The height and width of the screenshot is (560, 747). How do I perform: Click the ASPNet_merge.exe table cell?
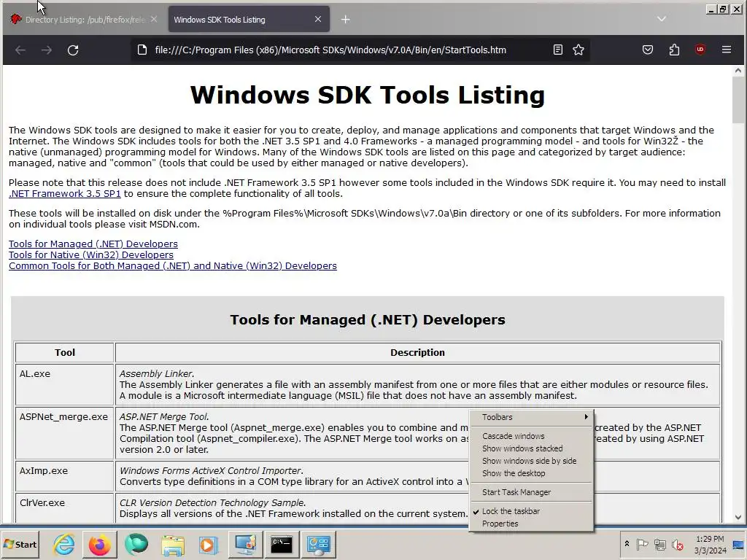pyautogui.click(x=64, y=433)
